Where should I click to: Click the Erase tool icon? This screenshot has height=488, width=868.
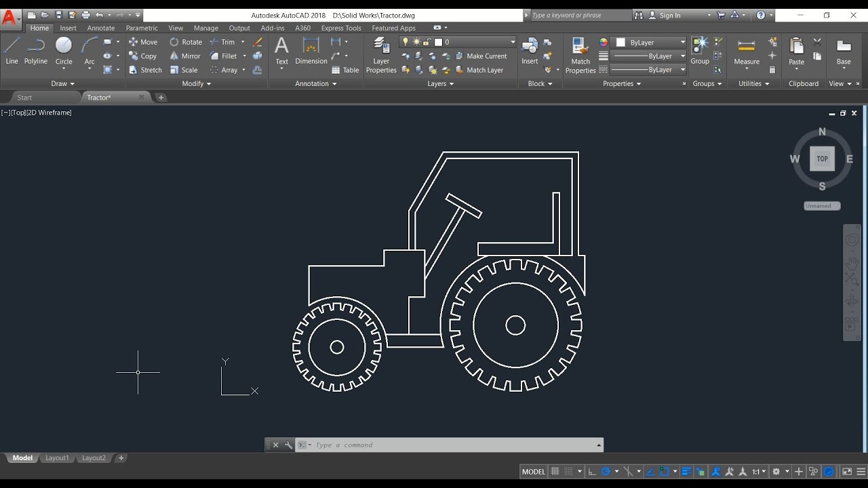258,42
